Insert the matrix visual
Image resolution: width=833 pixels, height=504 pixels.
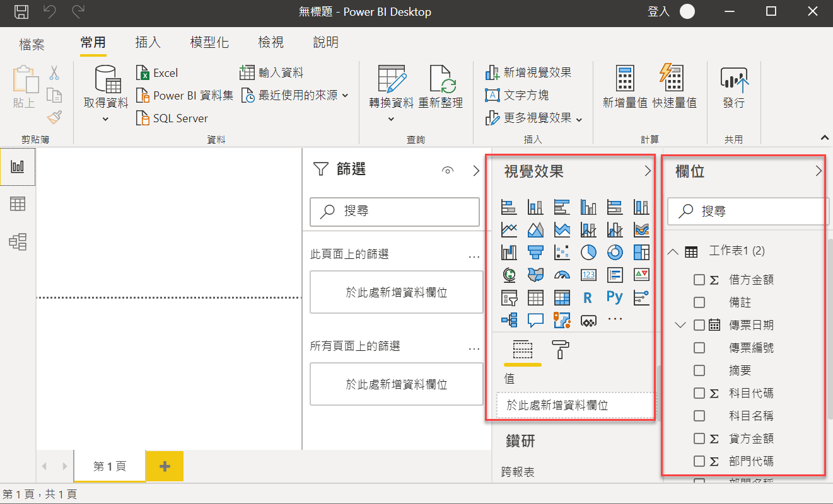tap(562, 297)
